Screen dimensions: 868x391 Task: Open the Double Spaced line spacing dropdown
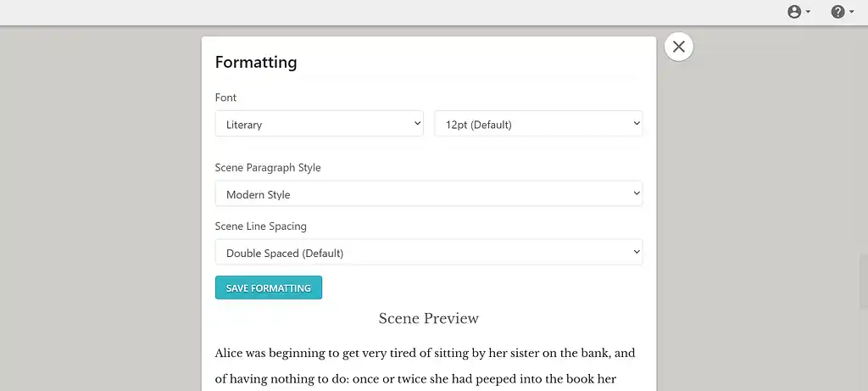pos(429,252)
